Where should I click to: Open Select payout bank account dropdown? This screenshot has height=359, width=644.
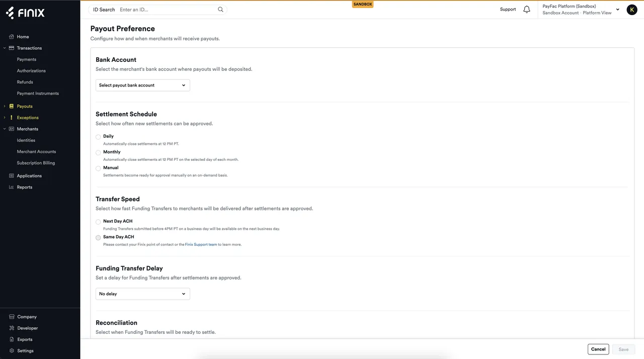click(143, 85)
